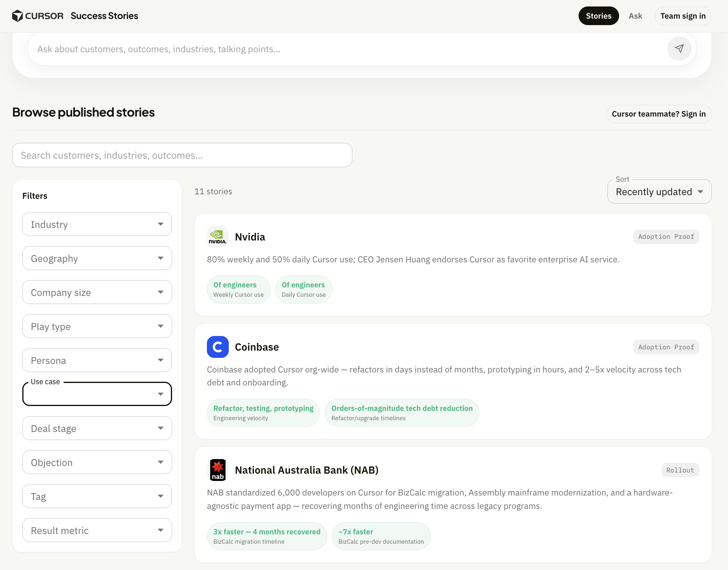This screenshot has width=728, height=570.
Task: Send the question with the paper-plane icon
Action: (679, 49)
